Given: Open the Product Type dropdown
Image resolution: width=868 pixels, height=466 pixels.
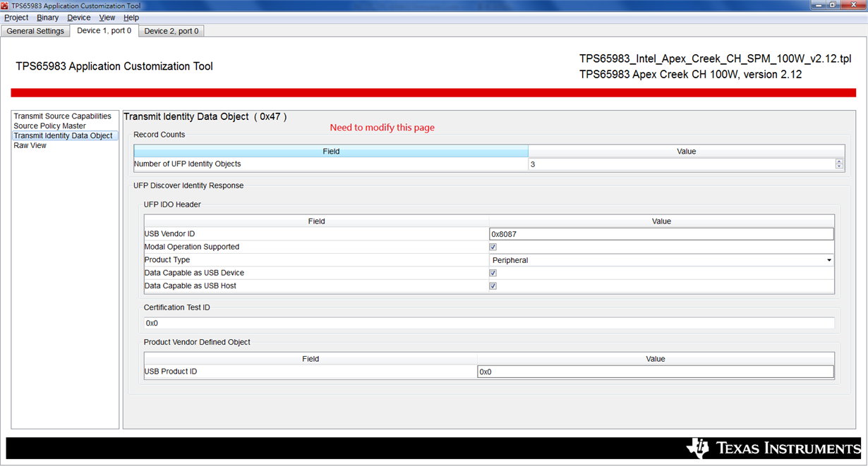Looking at the screenshot, I should click(661, 260).
